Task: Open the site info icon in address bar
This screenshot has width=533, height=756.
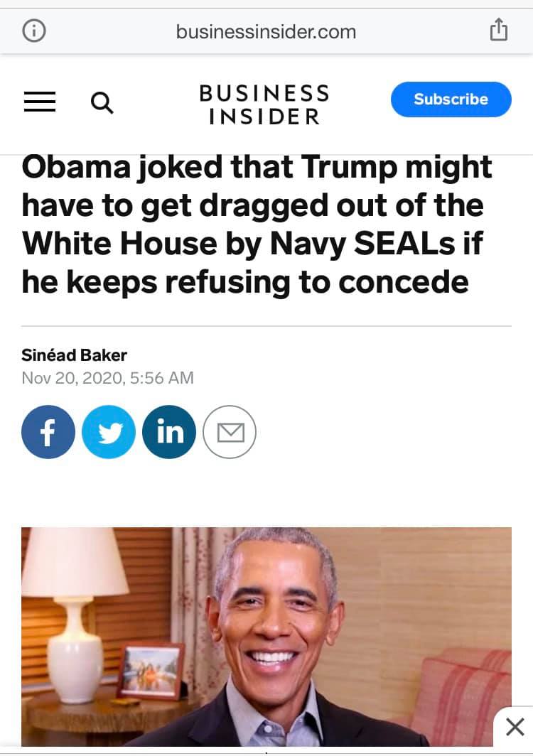Action: (x=34, y=31)
